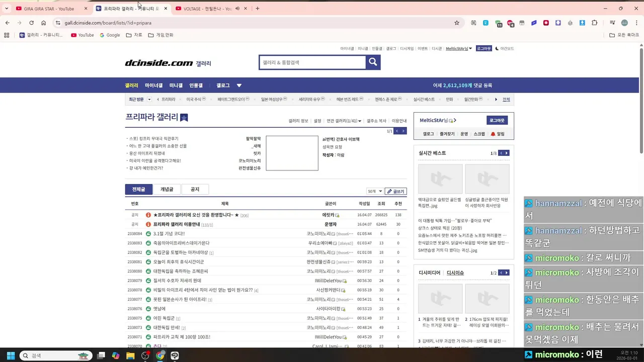Reload the page with the refresh icon
Viewport: 644px width, 362px height.
(31, 23)
